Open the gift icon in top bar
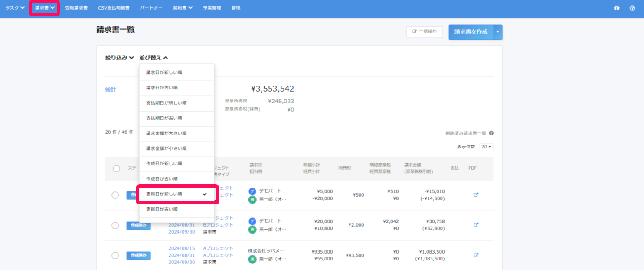 pos(617,8)
